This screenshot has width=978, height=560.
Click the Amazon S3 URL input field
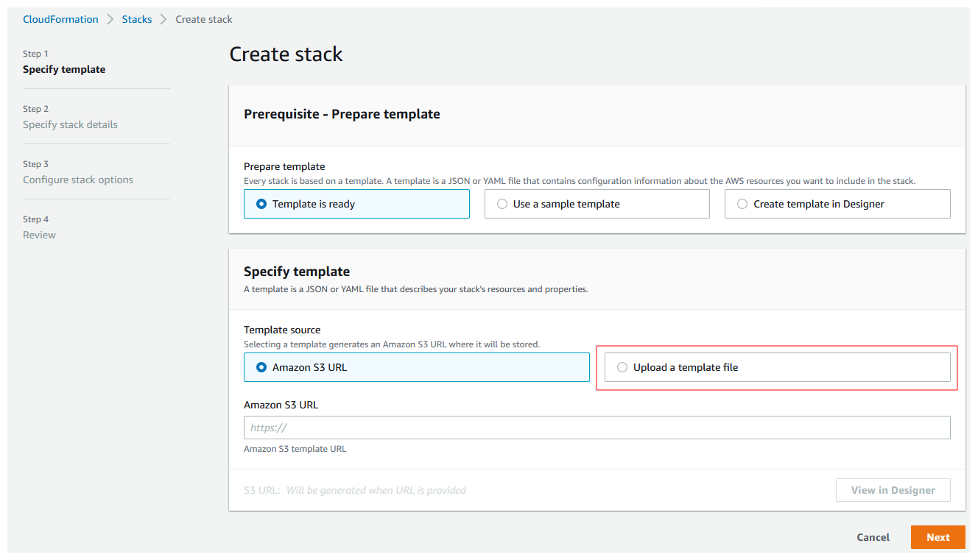tap(597, 428)
